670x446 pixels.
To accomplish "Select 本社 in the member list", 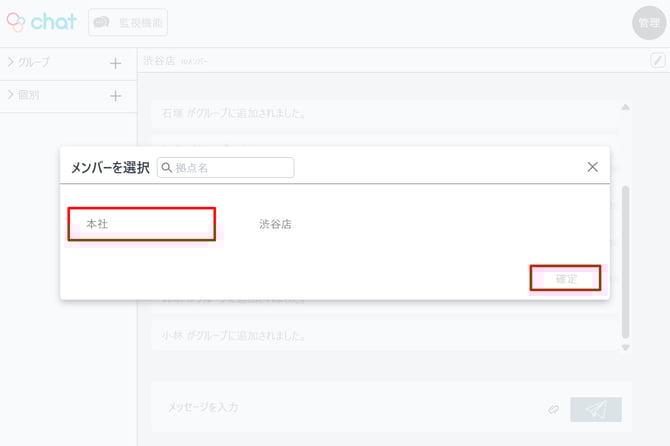I will pos(141,224).
